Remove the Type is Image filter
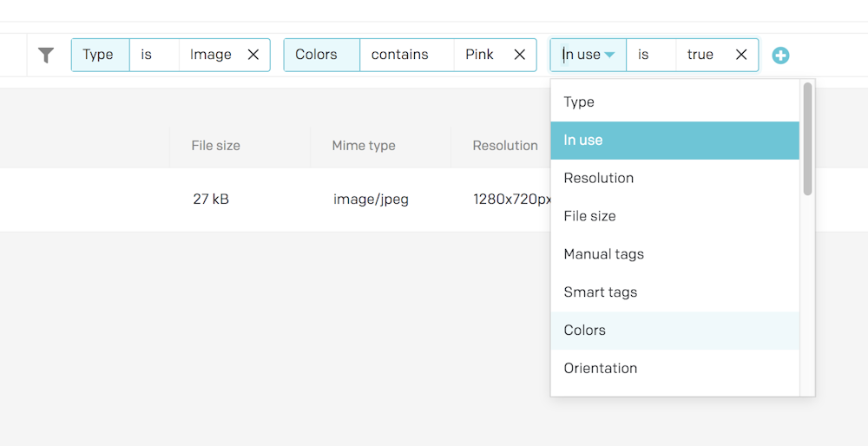 coord(253,55)
